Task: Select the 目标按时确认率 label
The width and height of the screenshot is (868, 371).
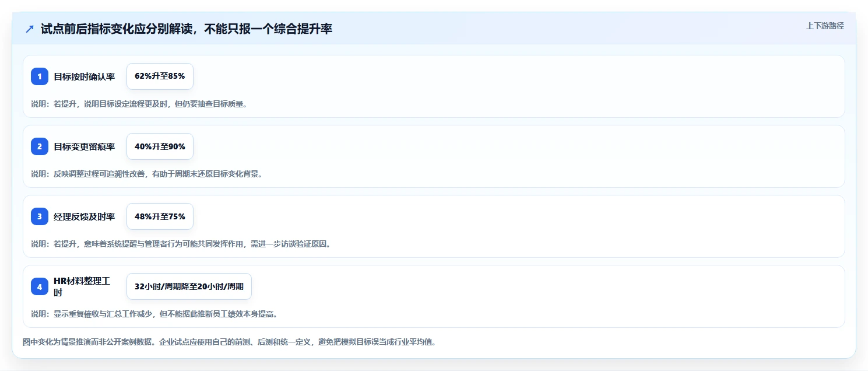Action: tap(85, 76)
